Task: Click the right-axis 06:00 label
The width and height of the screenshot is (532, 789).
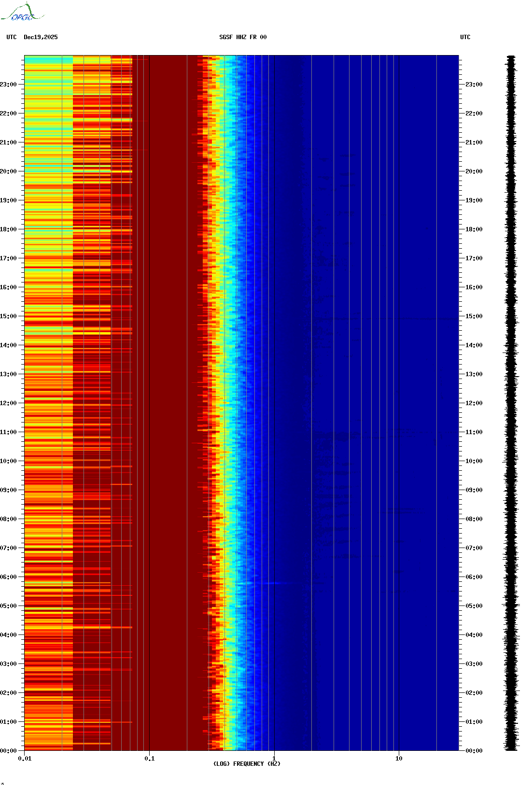Action: 474,577
